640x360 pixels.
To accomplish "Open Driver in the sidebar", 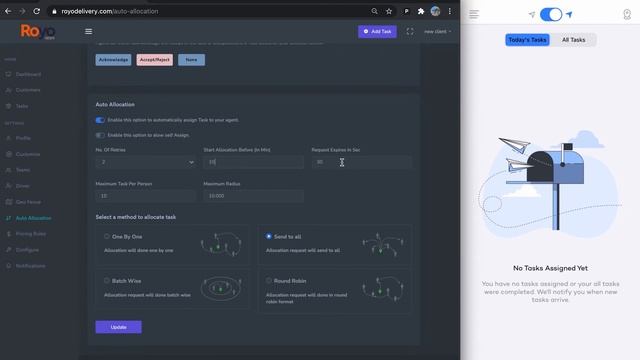I will click(22, 186).
